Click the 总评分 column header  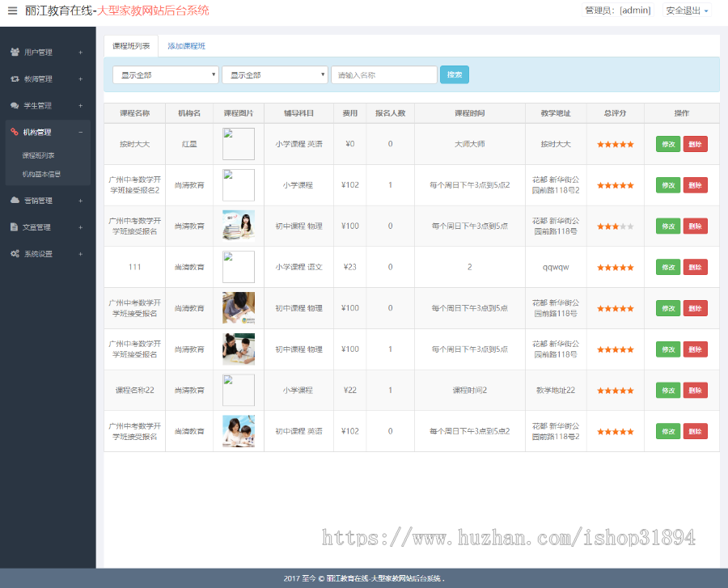(x=616, y=113)
